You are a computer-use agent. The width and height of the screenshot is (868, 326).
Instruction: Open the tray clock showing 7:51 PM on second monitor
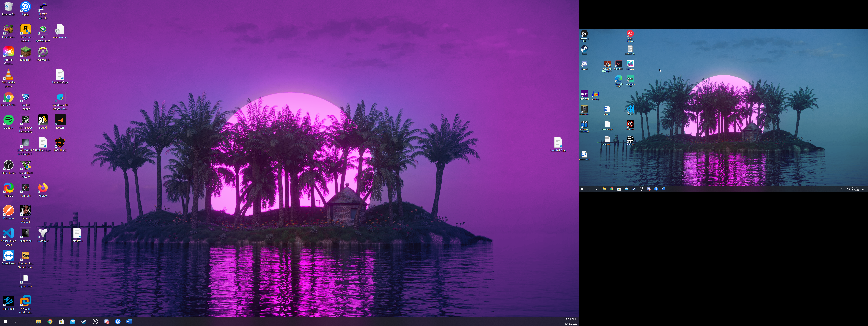[855, 189]
